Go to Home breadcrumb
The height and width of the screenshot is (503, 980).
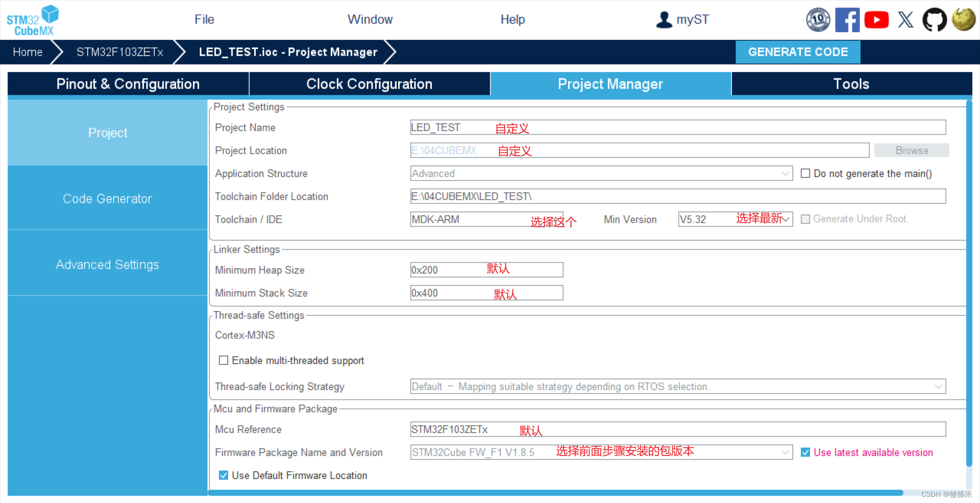coord(28,52)
